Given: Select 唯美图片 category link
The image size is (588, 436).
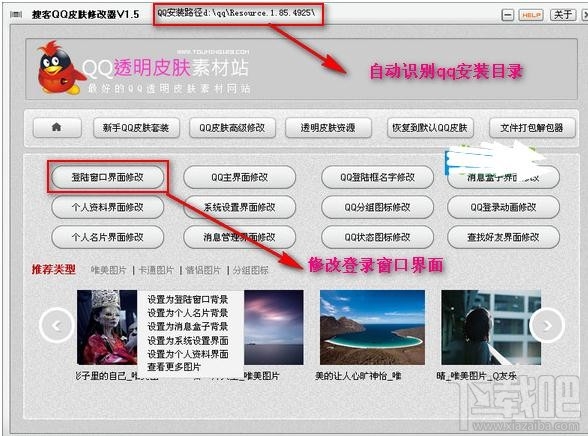Looking at the screenshot, I should (x=109, y=270).
